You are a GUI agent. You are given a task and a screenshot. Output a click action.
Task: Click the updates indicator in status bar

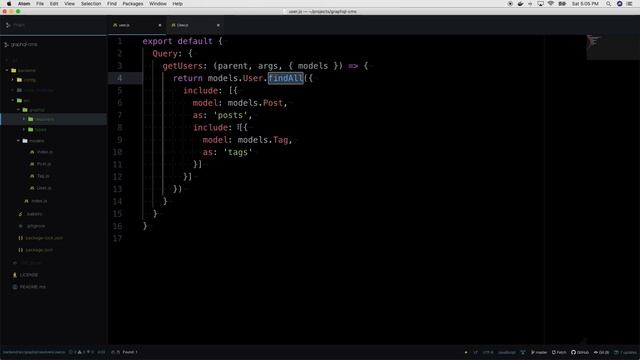click(625, 352)
